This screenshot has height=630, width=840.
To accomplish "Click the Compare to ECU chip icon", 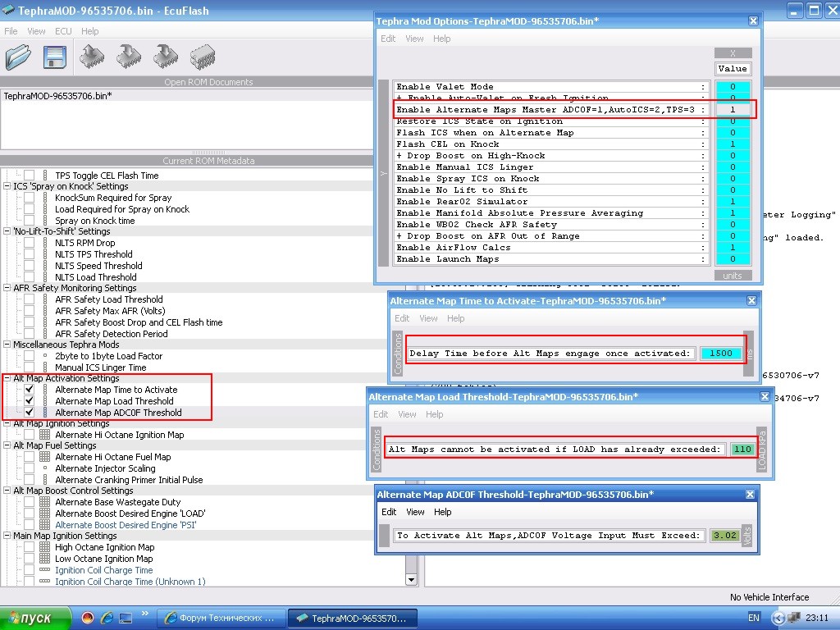I will pyautogui.click(x=203, y=57).
